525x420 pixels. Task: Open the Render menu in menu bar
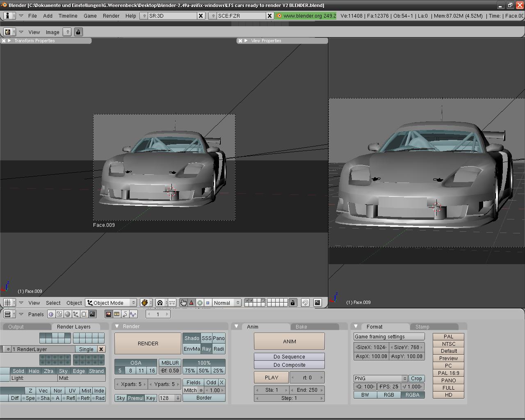[111, 16]
